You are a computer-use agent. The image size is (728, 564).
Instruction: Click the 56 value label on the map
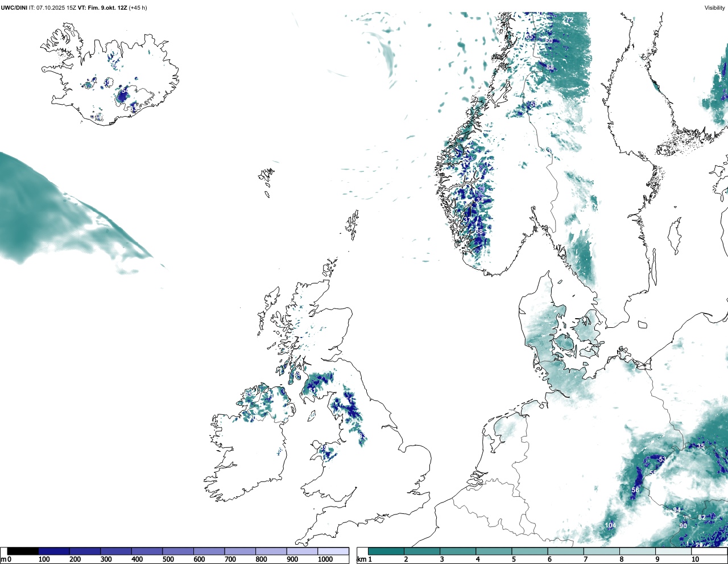pyautogui.click(x=635, y=490)
